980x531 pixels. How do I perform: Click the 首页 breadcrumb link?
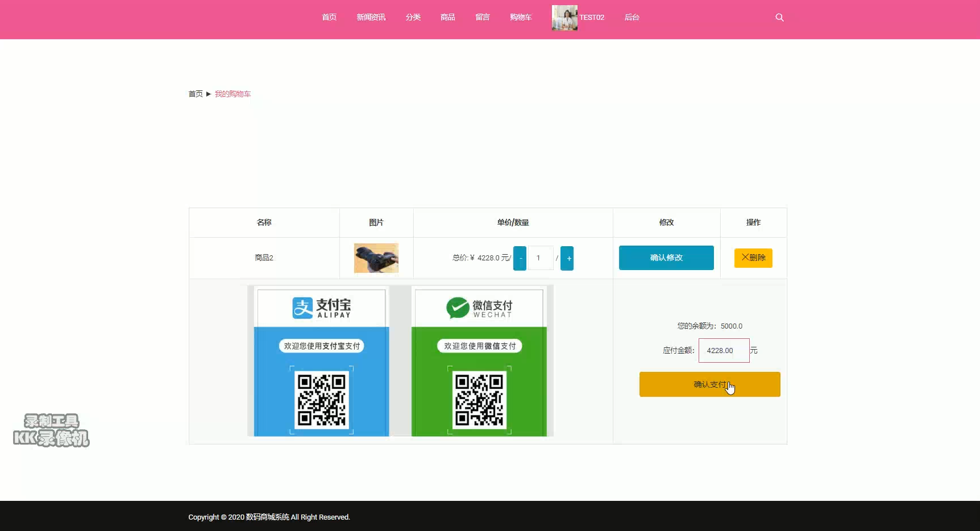[x=195, y=94]
